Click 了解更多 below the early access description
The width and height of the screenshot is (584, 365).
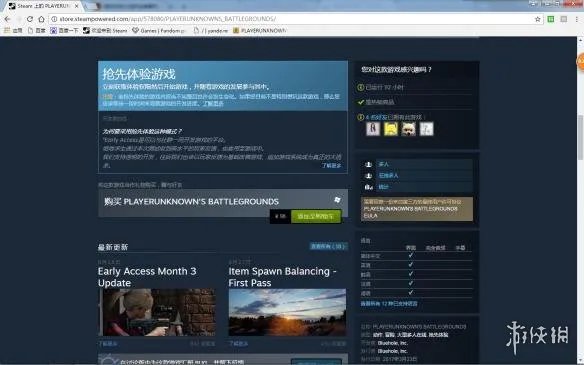(x=331, y=165)
